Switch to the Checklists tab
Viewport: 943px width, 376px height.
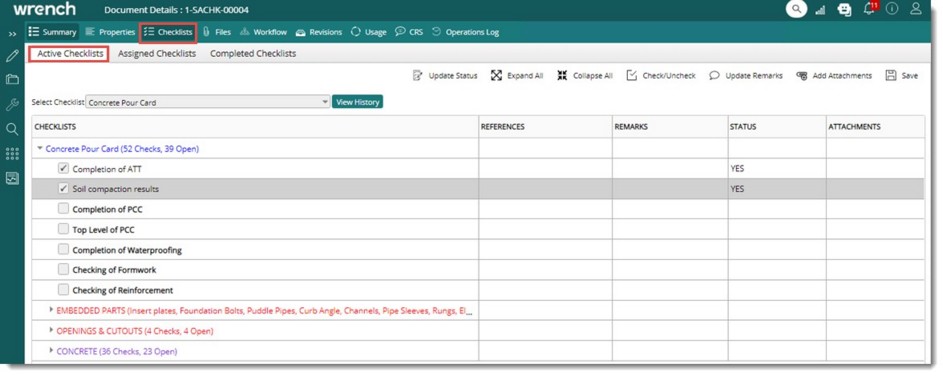tap(168, 32)
